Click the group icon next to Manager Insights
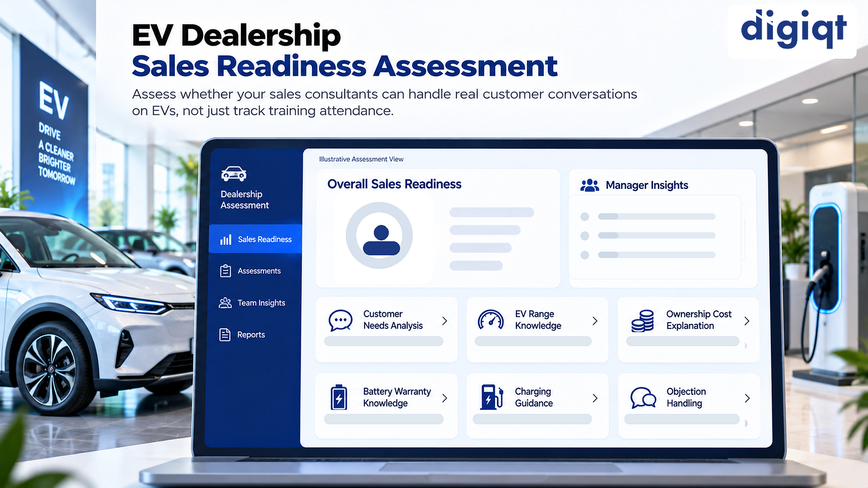This screenshot has width=868, height=488. [x=590, y=185]
